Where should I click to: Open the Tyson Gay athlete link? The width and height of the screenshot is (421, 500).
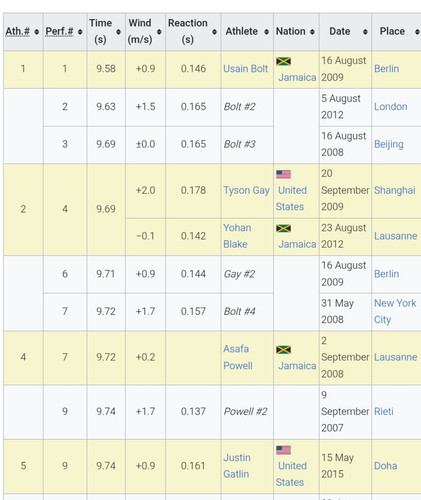246,191
